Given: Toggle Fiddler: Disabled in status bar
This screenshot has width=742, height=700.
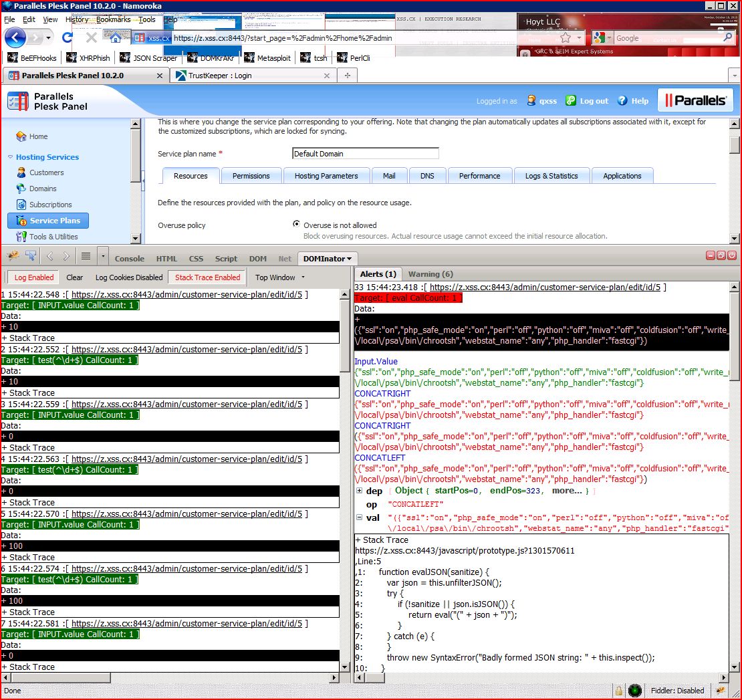Looking at the screenshot, I should point(677,691).
